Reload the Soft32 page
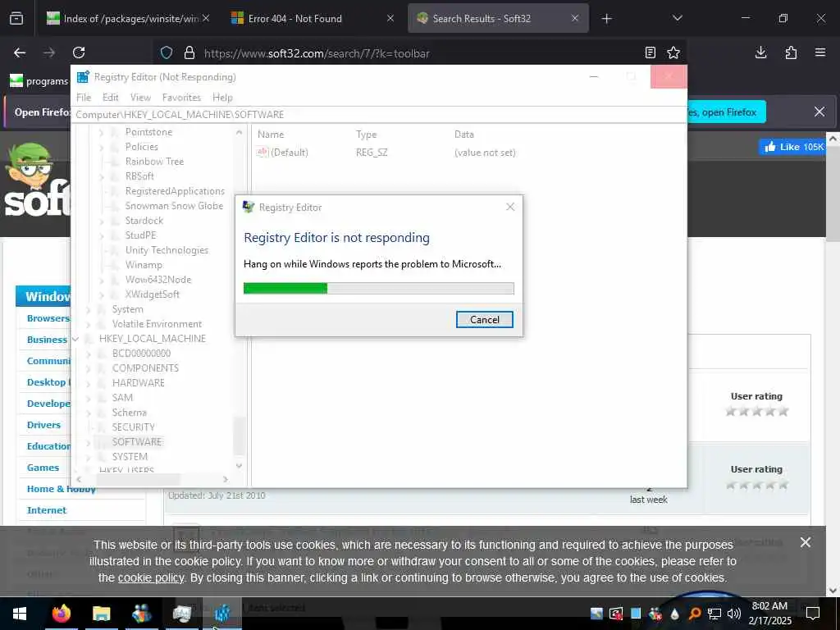Screen dimensions: 840x630 [79, 52]
